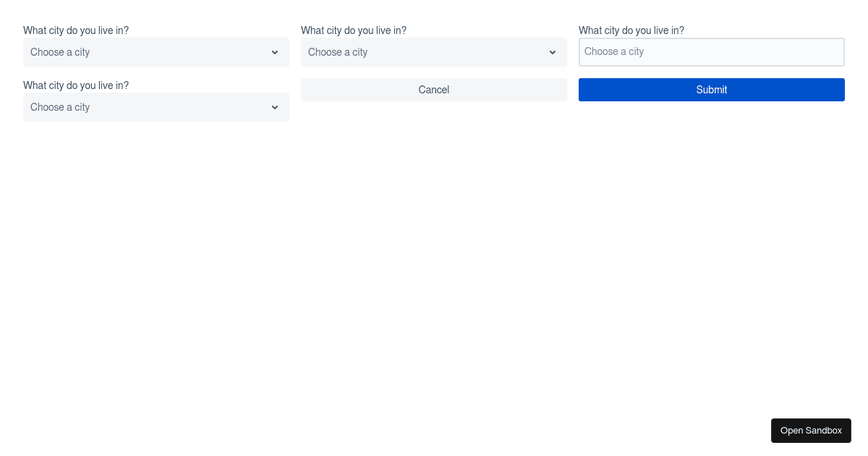This screenshot has width=868, height=456.
Task: Click the chevron on the middle city dropdown
Action: (x=553, y=52)
